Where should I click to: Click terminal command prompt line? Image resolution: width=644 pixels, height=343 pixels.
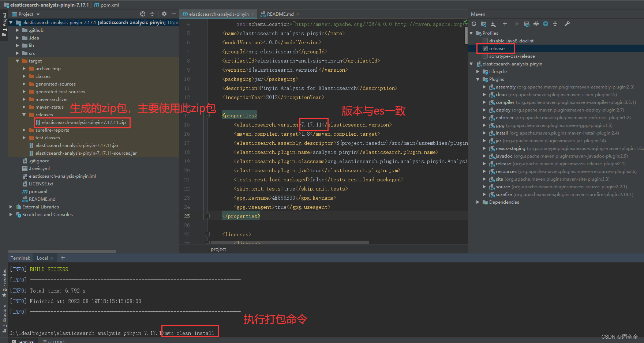[x=112, y=333]
